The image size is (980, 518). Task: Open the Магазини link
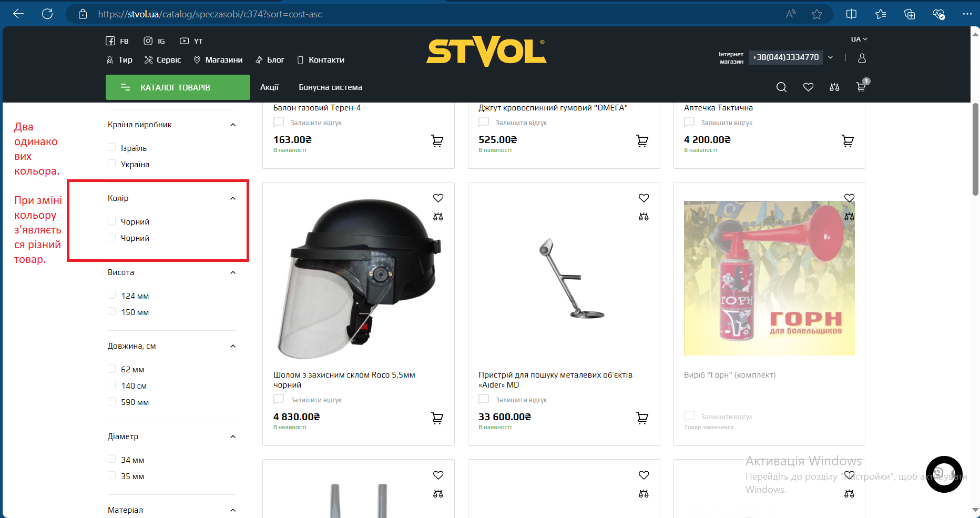(x=218, y=60)
